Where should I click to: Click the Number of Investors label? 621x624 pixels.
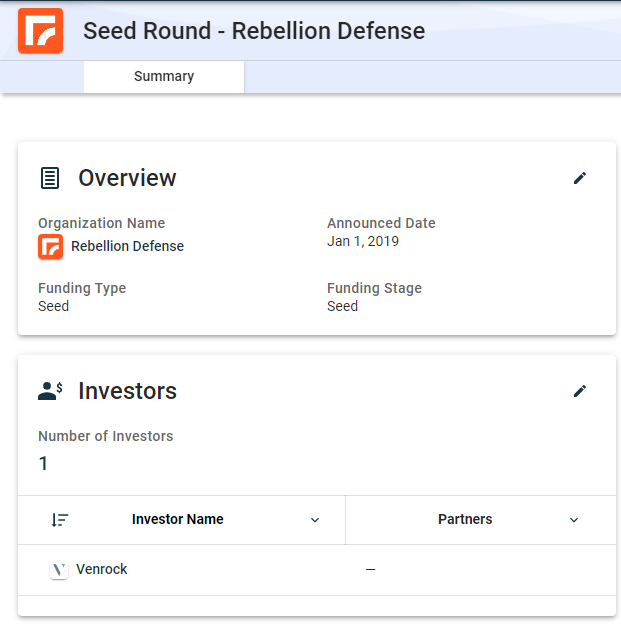tap(105, 436)
